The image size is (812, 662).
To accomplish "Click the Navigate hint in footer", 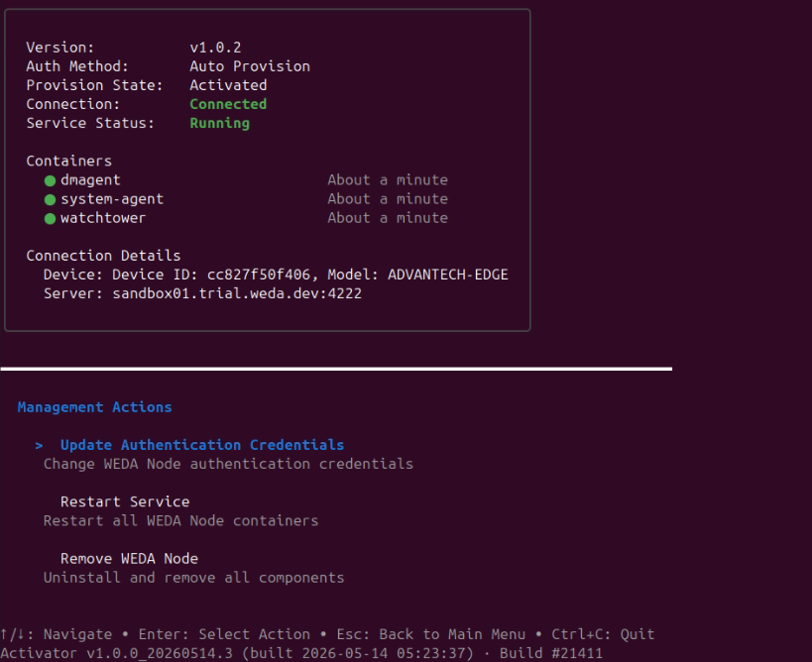I will pyautogui.click(x=56, y=634).
